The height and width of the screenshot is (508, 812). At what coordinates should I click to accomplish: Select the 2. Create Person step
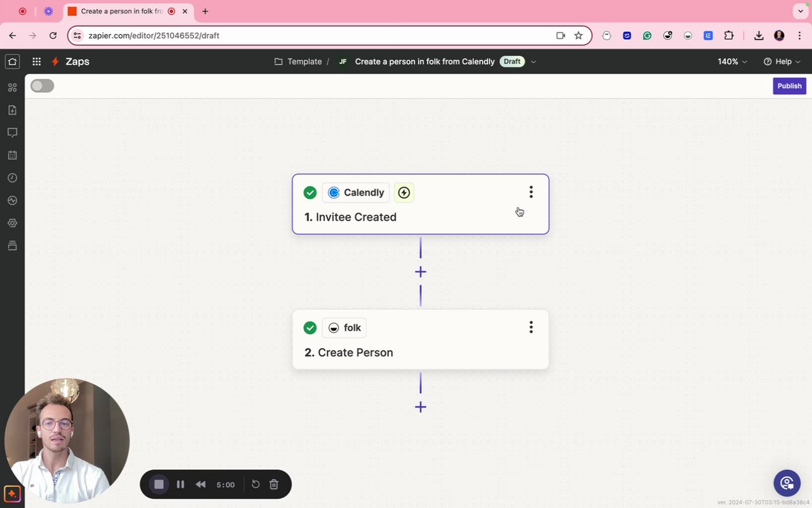421,339
